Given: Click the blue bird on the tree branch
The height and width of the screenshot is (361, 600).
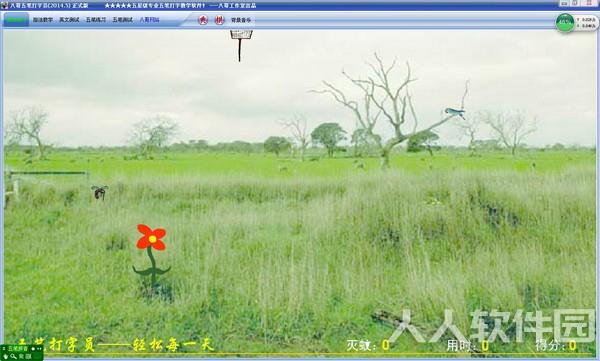Looking at the screenshot, I should coord(455,113).
